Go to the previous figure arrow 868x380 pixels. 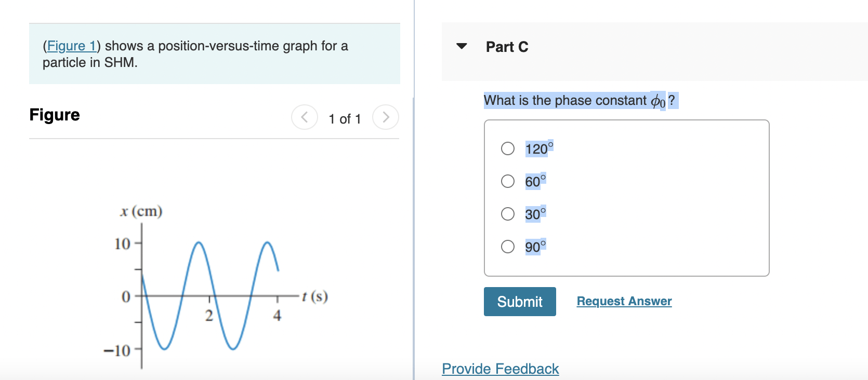pos(305,117)
